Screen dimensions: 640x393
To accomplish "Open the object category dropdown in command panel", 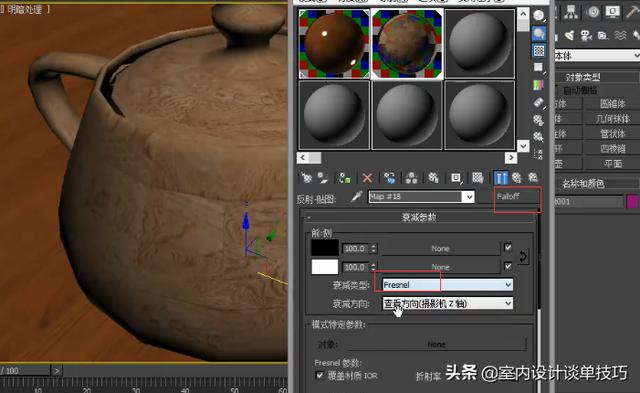I will click(x=597, y=56).
